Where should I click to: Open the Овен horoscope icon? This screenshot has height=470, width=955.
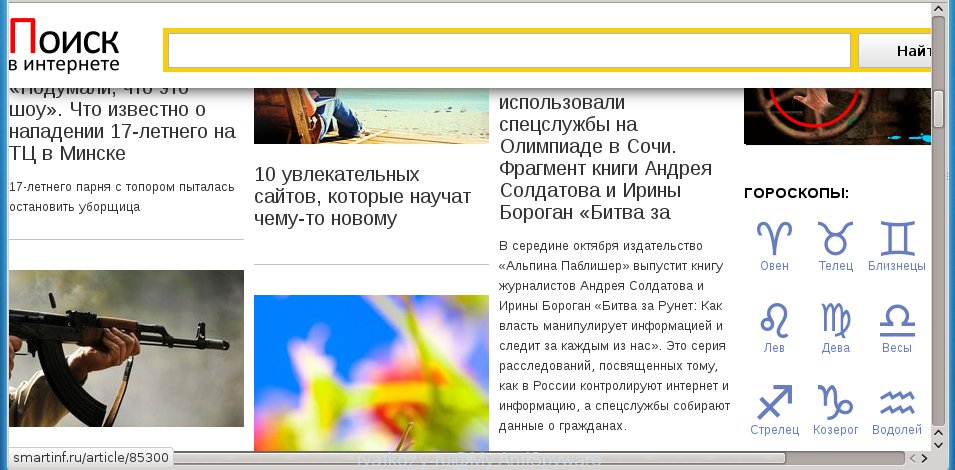click(774, 239)
